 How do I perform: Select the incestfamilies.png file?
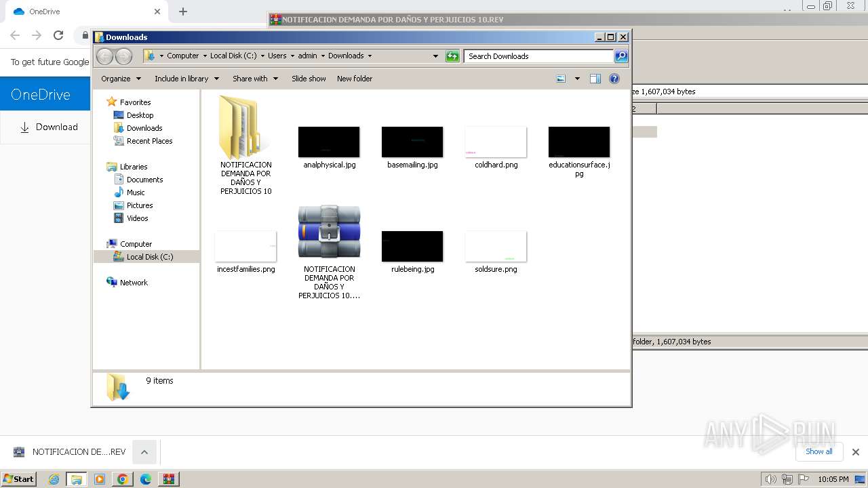point(245,246)
